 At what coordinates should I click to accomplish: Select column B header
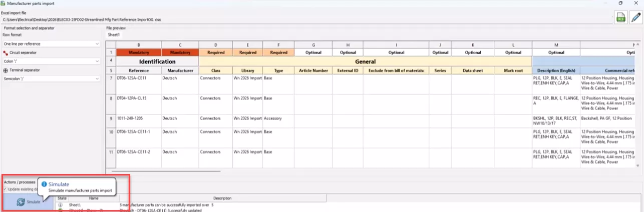click(x=139, y=45)
